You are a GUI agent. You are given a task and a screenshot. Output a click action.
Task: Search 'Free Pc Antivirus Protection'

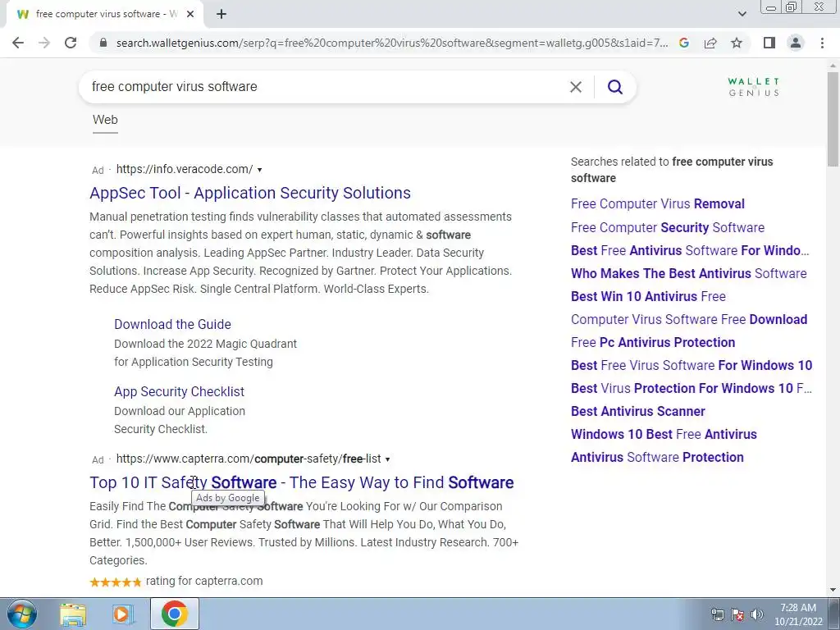click(x=653, y=343)
